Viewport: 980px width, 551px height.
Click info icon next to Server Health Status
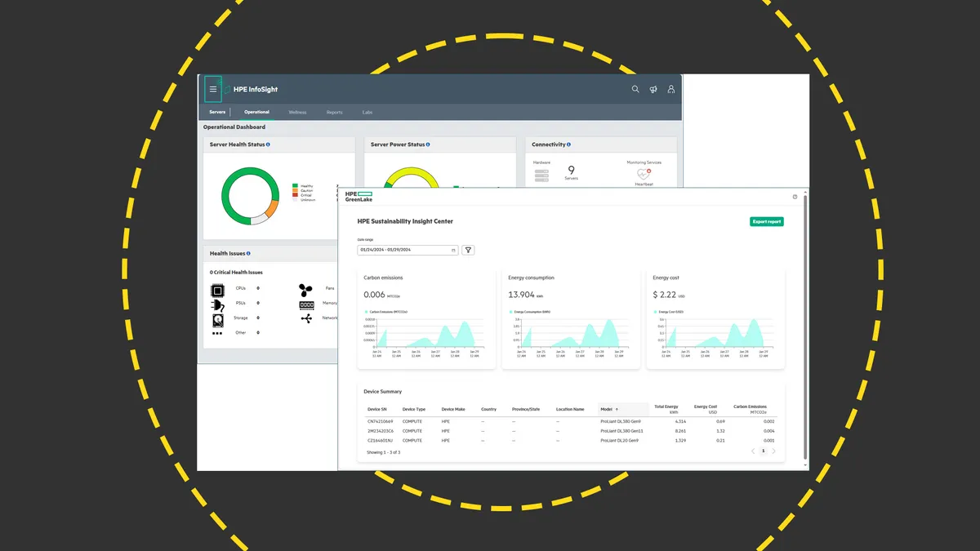click(x=268, y=144)
